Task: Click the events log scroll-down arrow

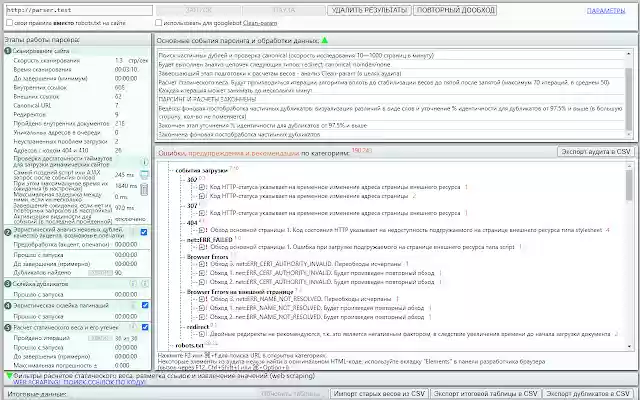Action: [x=629, y=134]
